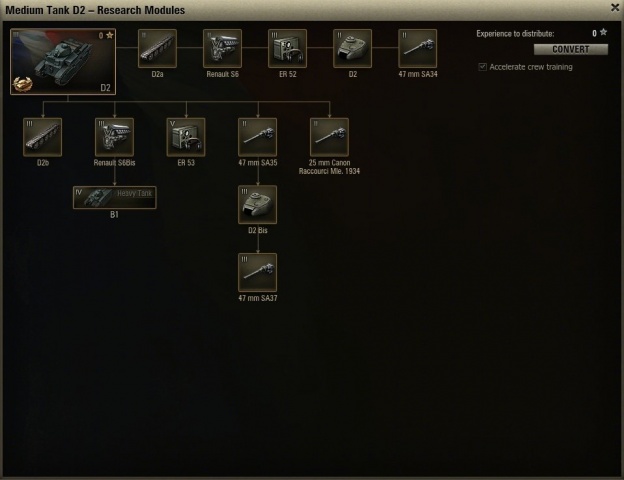Toggle the Accelerate crew training checkbox
The image size is (624, 480).
point(482,67)
